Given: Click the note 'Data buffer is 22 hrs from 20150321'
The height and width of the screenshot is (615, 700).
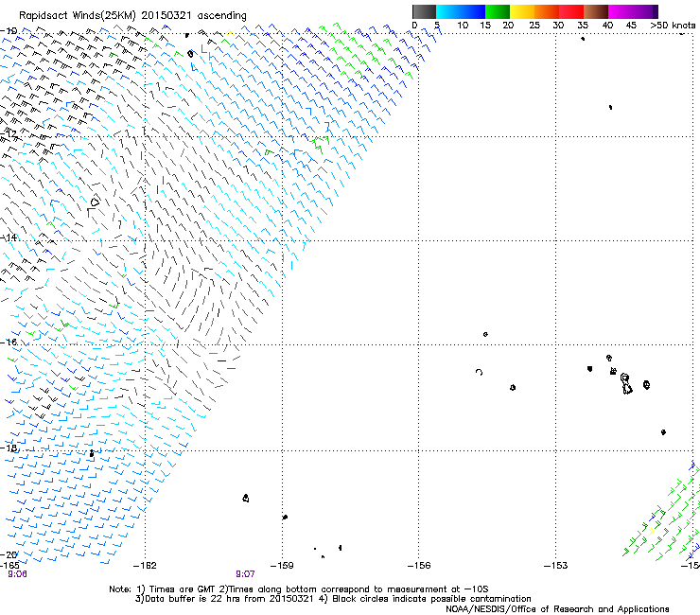Looking at the screenshot, I should pos(229,599).
